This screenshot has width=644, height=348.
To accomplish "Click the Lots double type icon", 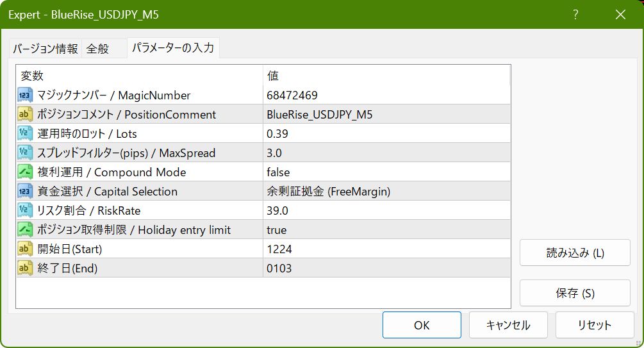I will [25, 134].
